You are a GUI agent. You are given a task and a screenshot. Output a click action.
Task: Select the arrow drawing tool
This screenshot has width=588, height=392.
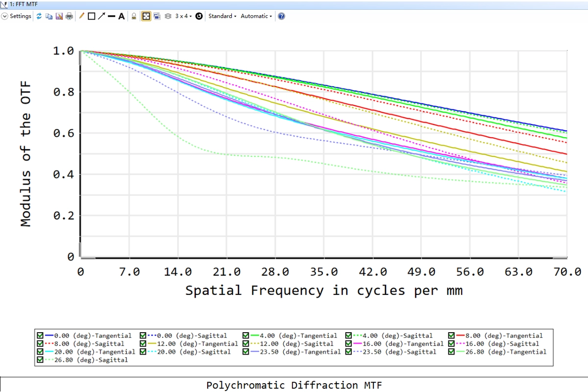tap(101, 16)
